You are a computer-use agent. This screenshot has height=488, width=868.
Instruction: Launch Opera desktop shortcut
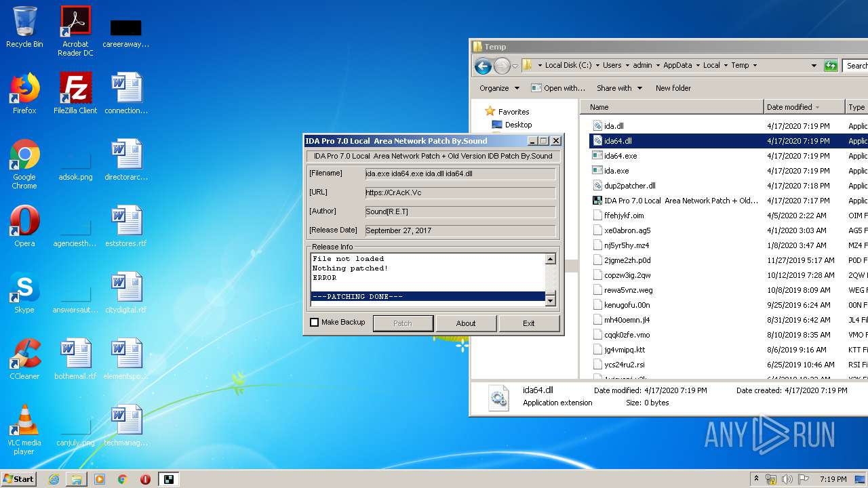pos(24,226)
